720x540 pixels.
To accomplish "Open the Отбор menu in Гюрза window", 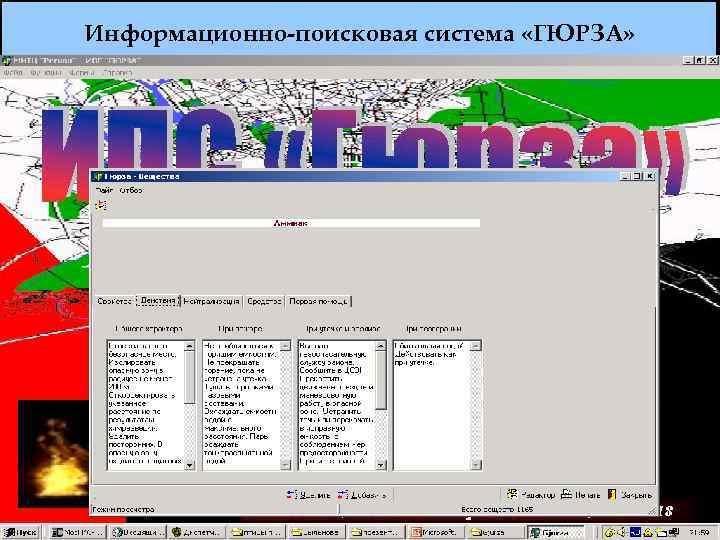I will 131,190.
